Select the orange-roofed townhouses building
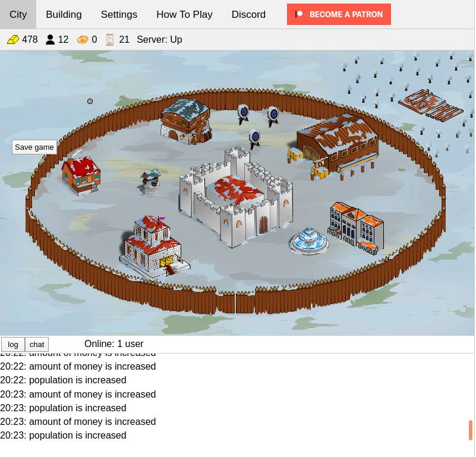The image size is (476, 457). pos(356,228)
